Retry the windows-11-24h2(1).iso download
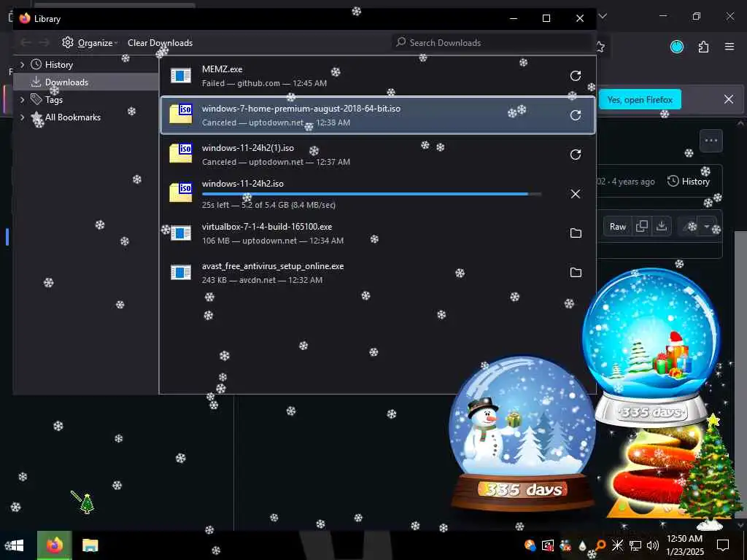Image resolution: width=747 pixels, height=560 pixels. [576, 155]
